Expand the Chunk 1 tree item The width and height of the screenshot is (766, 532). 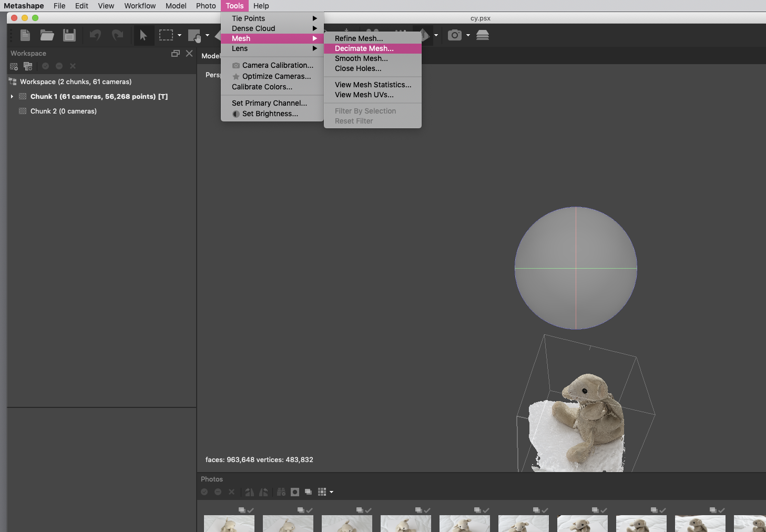12,97
